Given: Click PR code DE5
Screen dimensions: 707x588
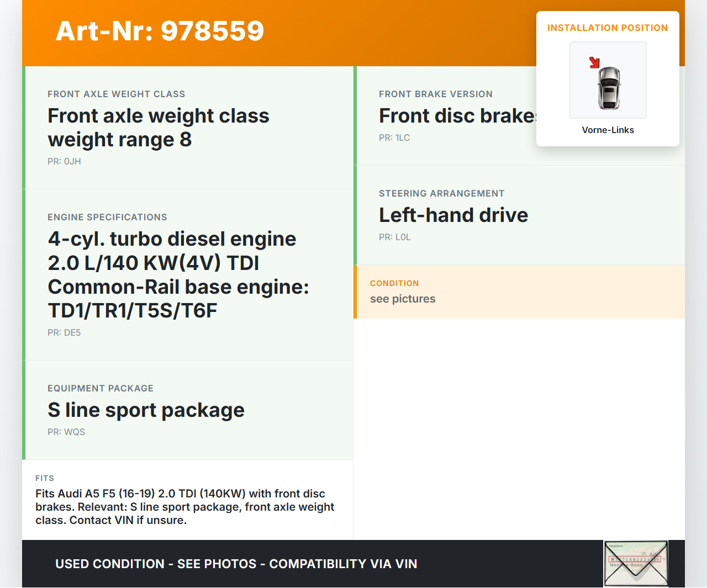Looking at the screenshot, I should (64, 333).
